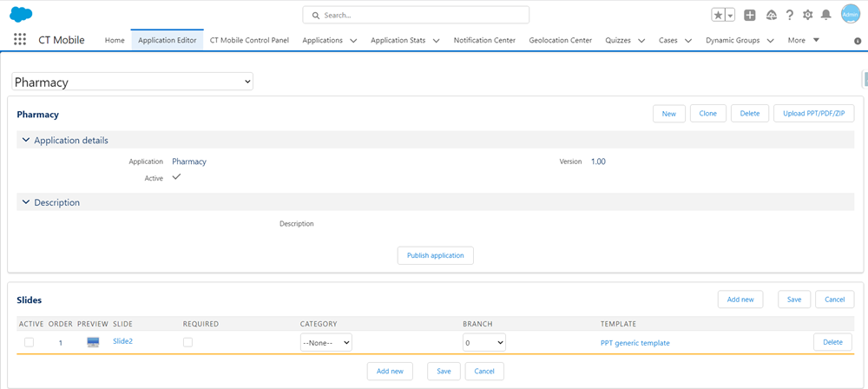Click the Publish application button
This screenshot has width=868, height=389.
click(x=435, y=255)
